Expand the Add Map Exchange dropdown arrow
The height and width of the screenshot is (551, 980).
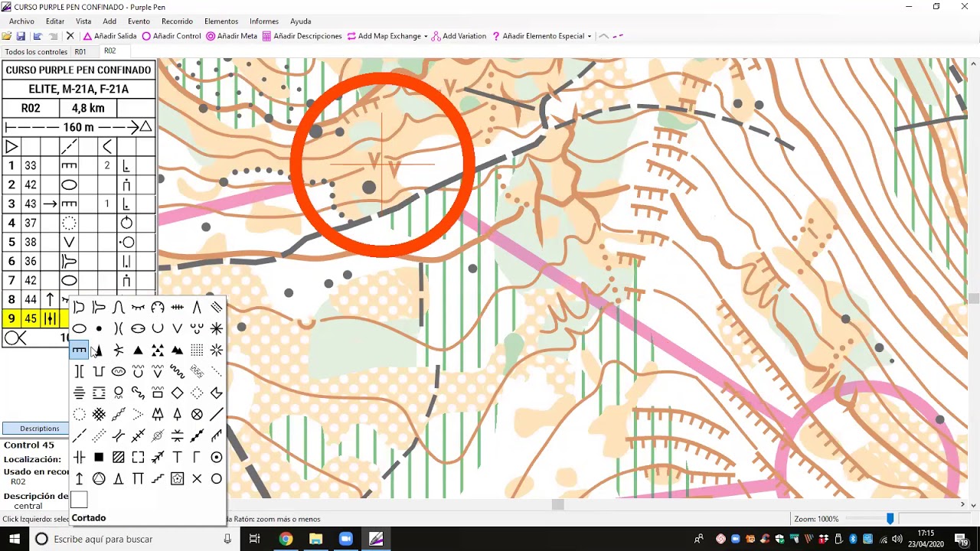[426, 36]
